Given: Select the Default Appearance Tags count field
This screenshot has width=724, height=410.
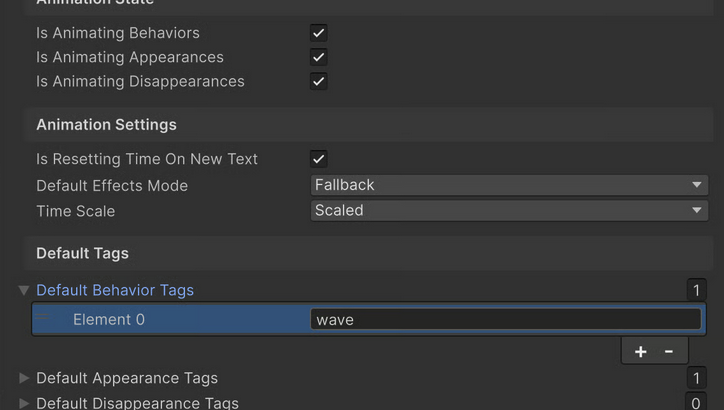Looking at the screenshot, I should (x=696, y=378).
